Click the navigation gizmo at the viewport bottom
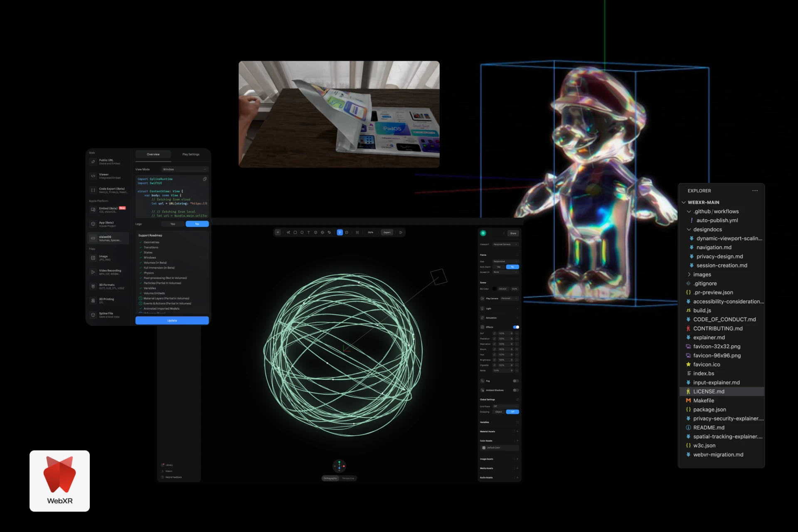The width and height of the screenshot is (798, 532). 339,466
